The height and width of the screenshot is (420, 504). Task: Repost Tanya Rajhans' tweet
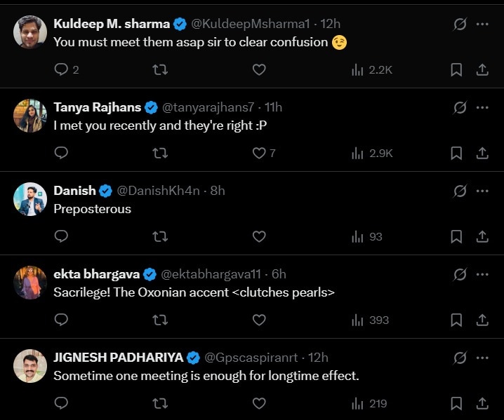click(x=160, y=153)
